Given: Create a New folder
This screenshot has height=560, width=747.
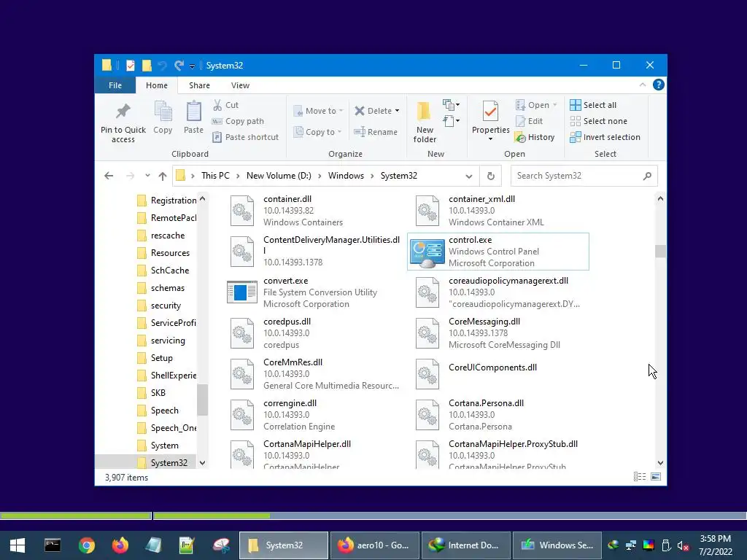Looking at the screenshot, I should tap(425, 122).
